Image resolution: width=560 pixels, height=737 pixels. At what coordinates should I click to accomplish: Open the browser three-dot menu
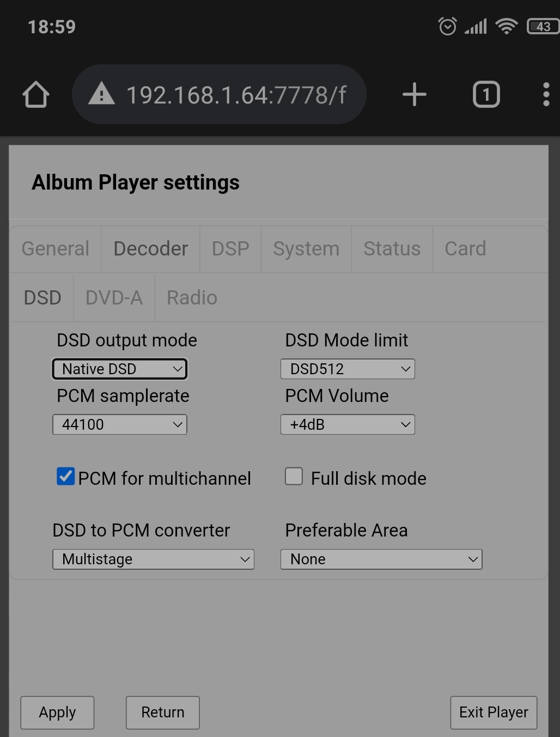coord(546,95)
